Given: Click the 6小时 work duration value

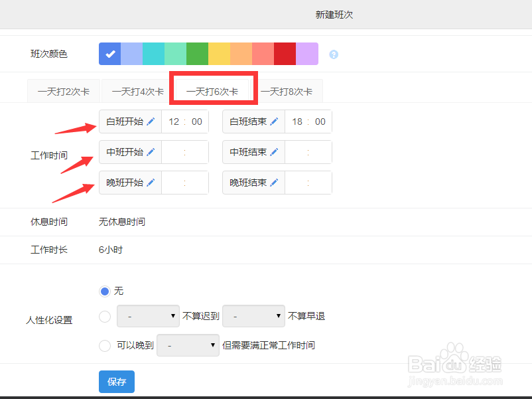Looking at the screenshot, I should click(x=111, y=250).
